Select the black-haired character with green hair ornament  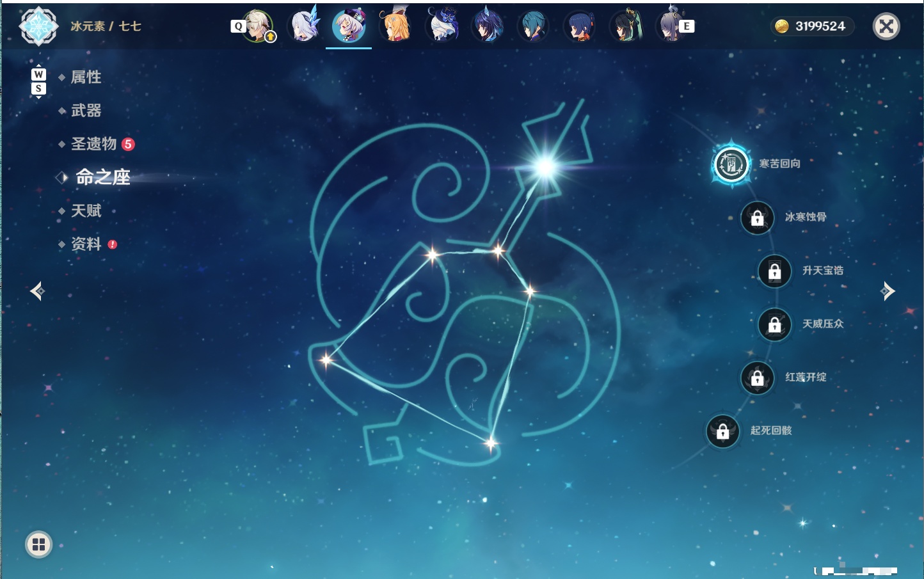point(626,26)
